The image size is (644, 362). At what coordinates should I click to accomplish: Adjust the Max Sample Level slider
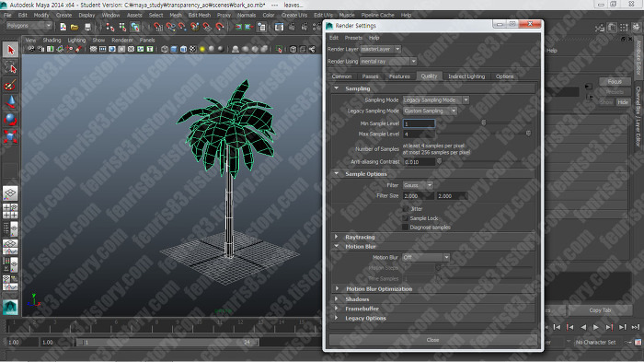[528, 134]
